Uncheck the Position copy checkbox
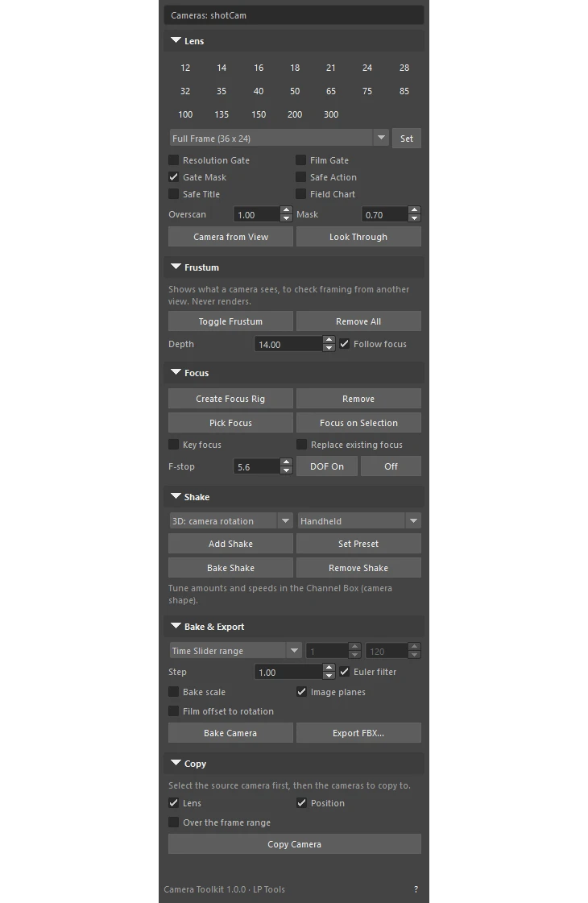588x903 pixels. [x=301, y=803]
